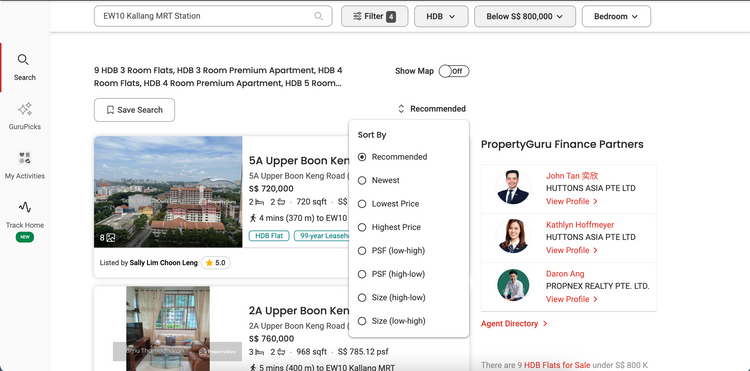
Task: Toggle the Show Map switch
Action: point(454,71)
